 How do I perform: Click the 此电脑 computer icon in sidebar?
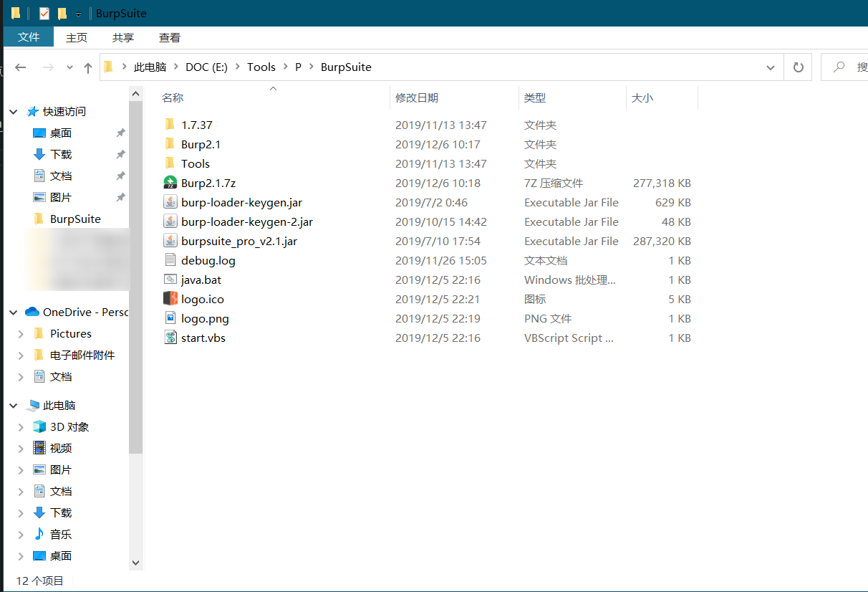click(33, 405)
